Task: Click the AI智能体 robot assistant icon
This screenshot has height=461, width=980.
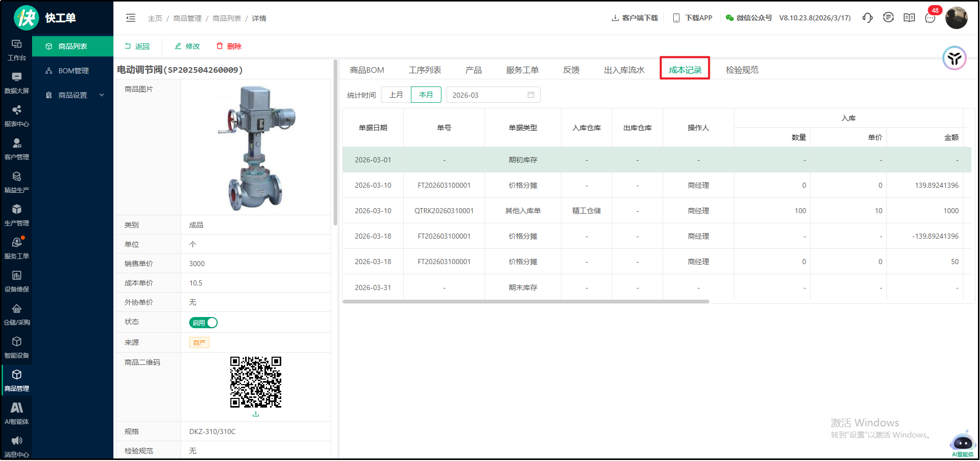Action: coord(962,443)
